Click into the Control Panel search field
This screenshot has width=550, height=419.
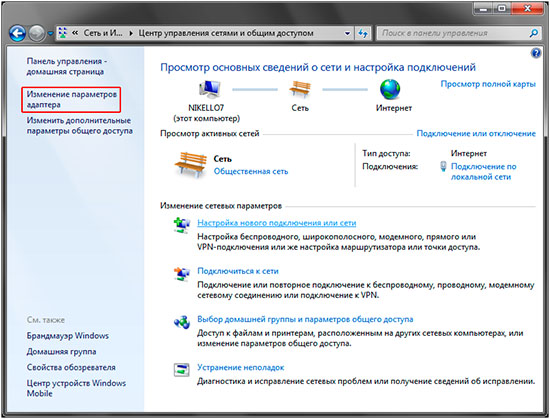click(x=452, y=33)
